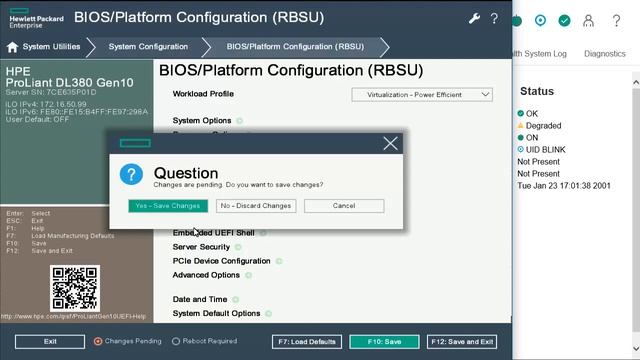
Task: Click Cancel in the Question dialog
Action: pyautogui.click(x=344, y=206)
